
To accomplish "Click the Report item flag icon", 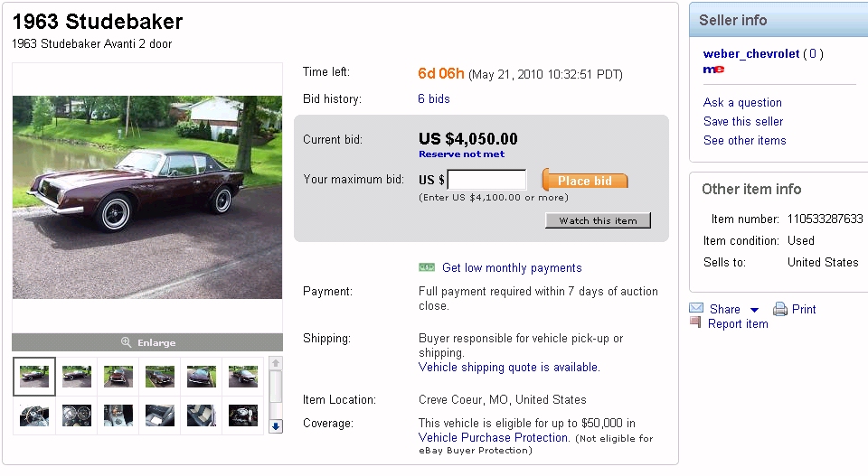I will pyautogui.click(x=695, y=322).
